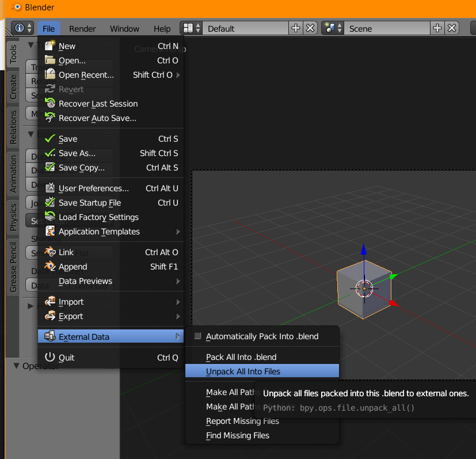Viewport: 476px width, 459px height.
Task: Click the External Data icon
Action: point(49,336)
